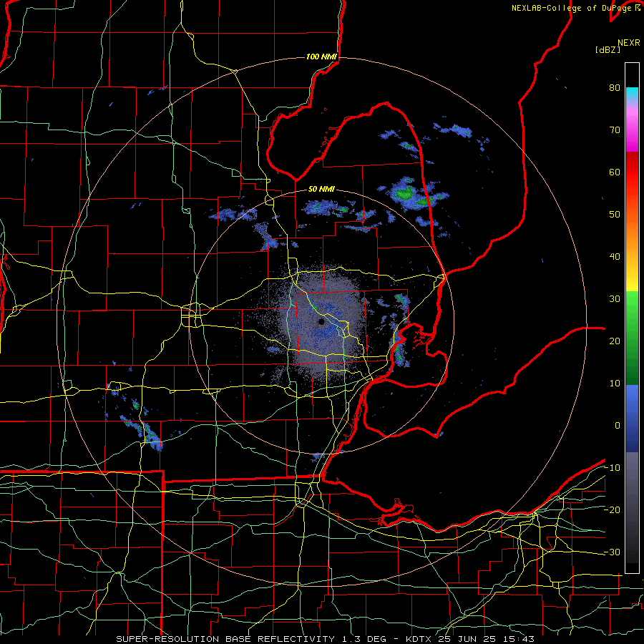Click the 60 dBZ value on the scale

pos(615,172)
